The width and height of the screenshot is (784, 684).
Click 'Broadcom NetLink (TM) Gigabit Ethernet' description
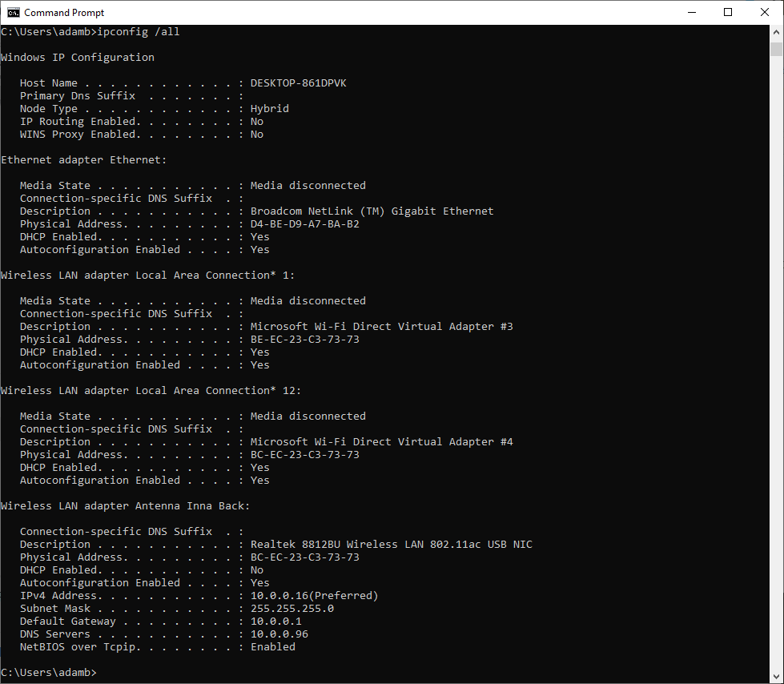tap(372, 211)
